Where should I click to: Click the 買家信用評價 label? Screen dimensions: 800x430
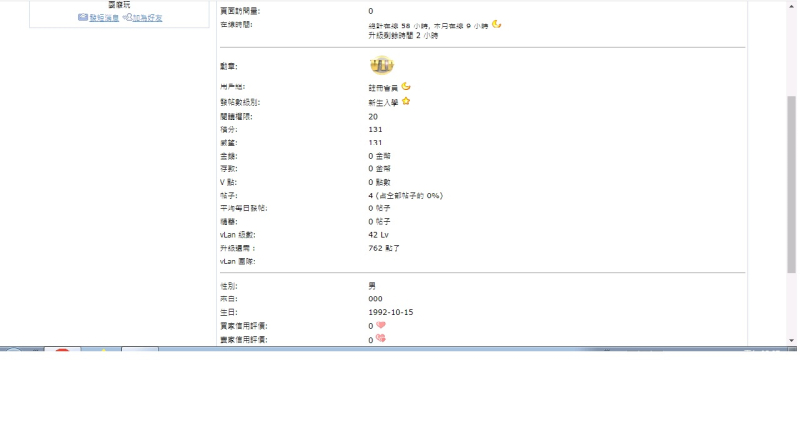pos(243,326)
